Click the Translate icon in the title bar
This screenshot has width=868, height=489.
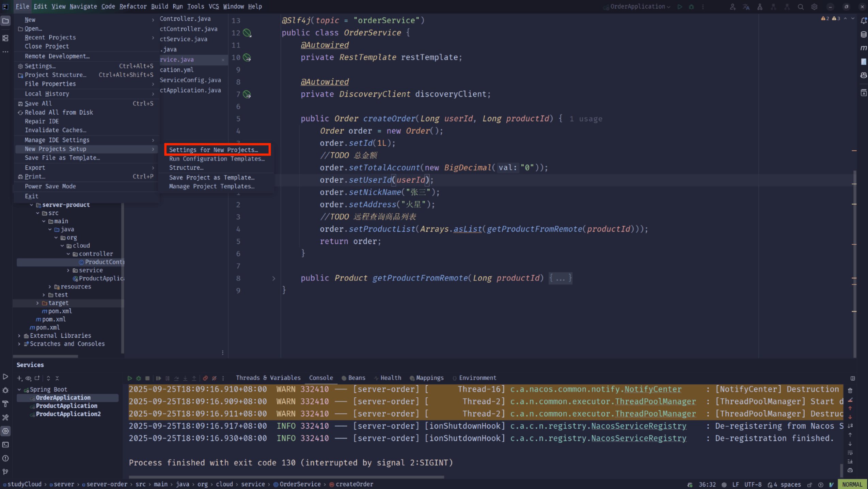(x=746, y=7)
